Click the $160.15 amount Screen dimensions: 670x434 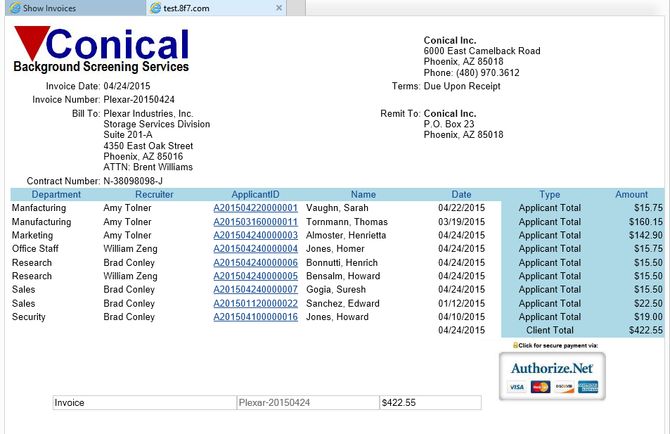(646, 222)
